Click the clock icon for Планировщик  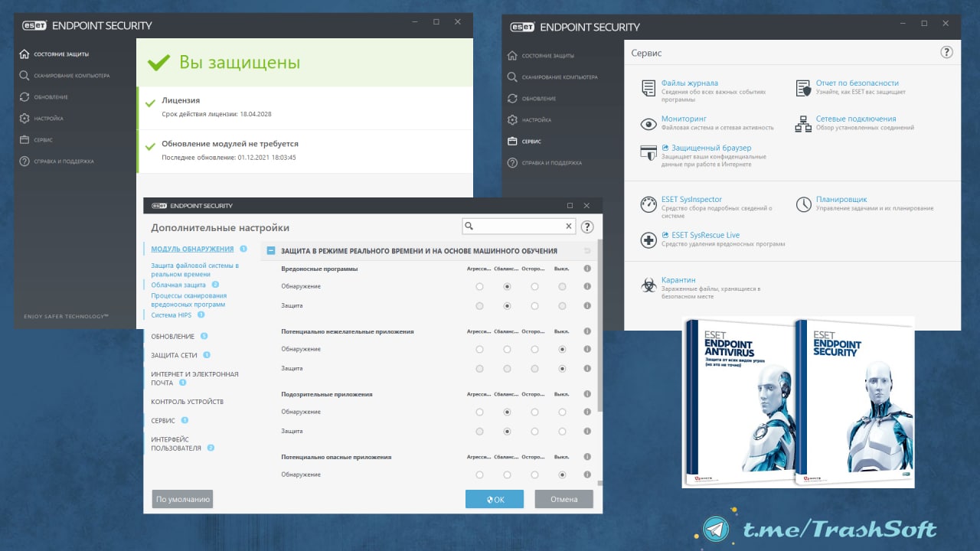tap(803, 204)
